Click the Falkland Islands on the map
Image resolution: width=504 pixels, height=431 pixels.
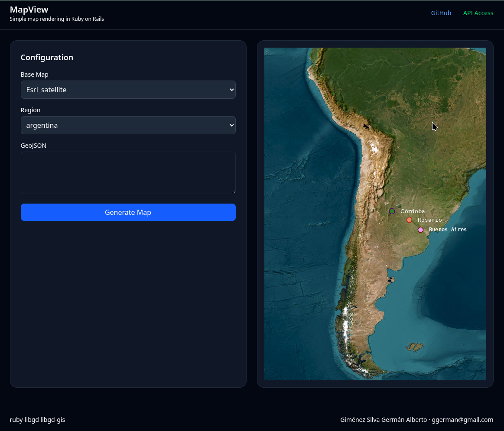(415, 347)
